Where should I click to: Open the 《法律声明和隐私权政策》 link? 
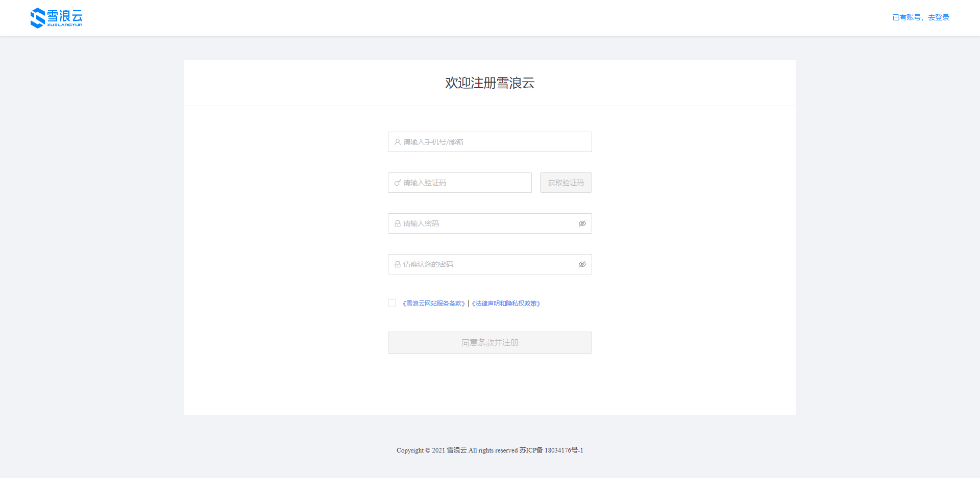[506, 304]
